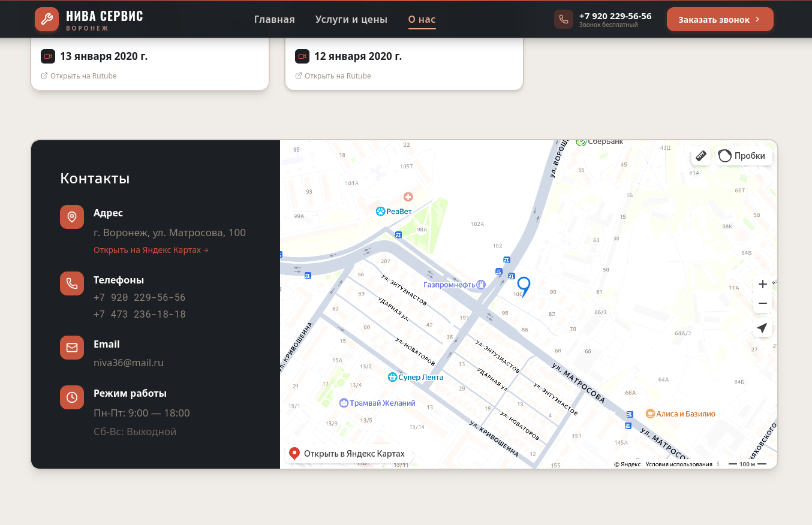
Task: Click the envelope icon beside Email
Action: coord(72,348)
